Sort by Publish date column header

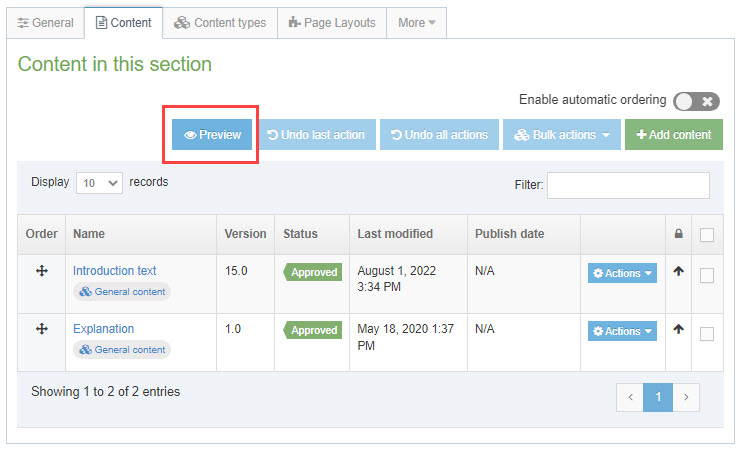524,234
